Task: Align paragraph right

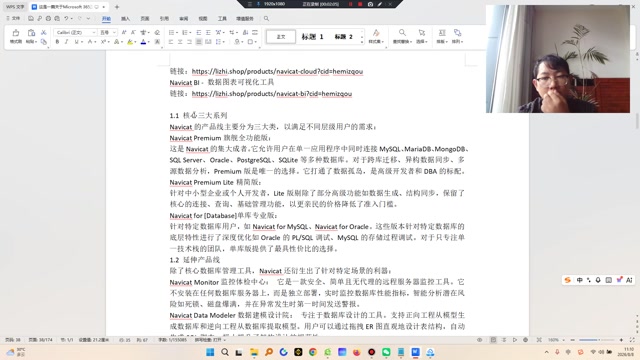Action: point(189,42)
